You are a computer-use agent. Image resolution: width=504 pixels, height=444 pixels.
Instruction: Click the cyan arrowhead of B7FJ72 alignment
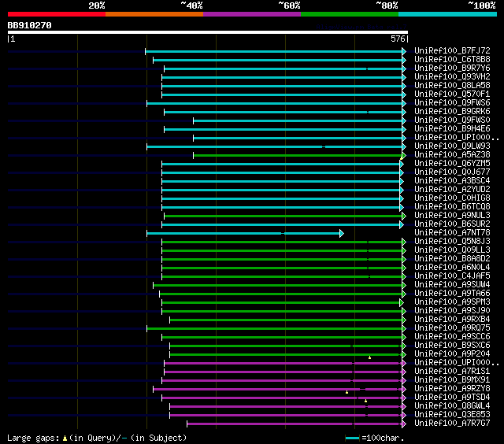404,51
